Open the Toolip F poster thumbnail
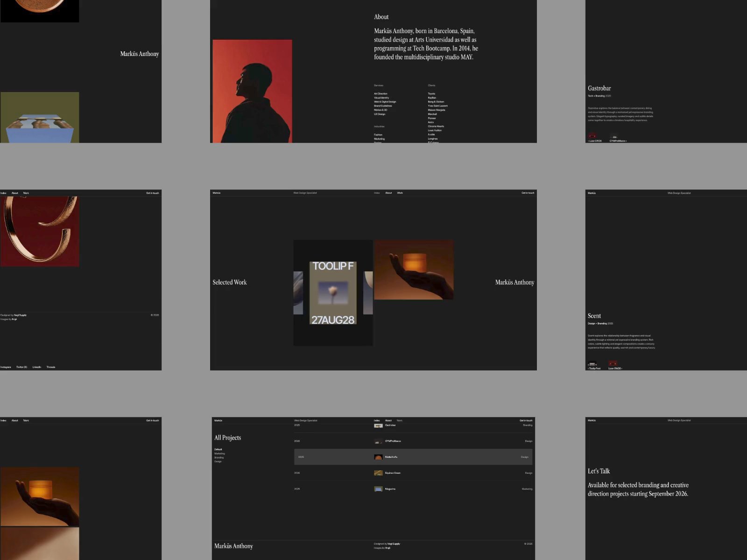Screen dimensions: 747x560 (333, 293)
